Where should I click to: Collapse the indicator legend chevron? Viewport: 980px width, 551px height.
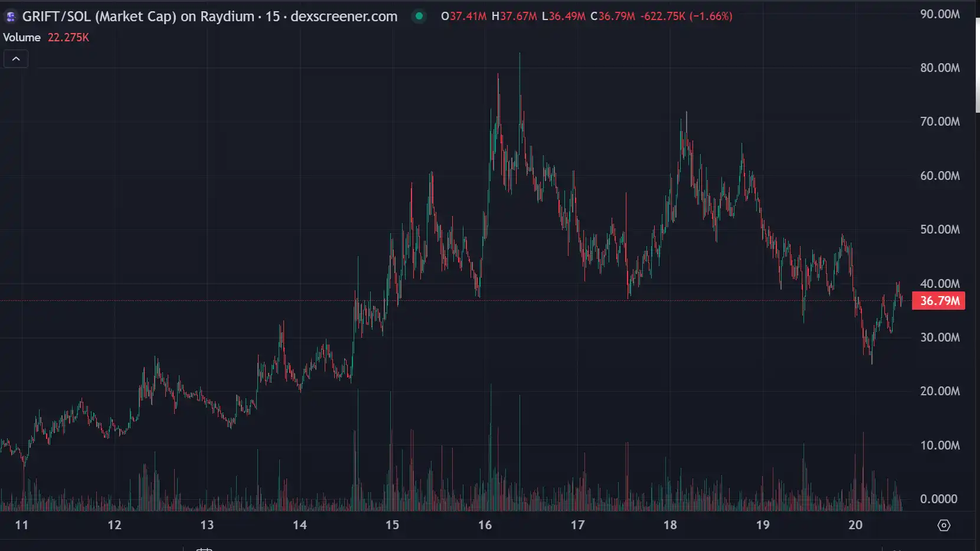[16, 59]
